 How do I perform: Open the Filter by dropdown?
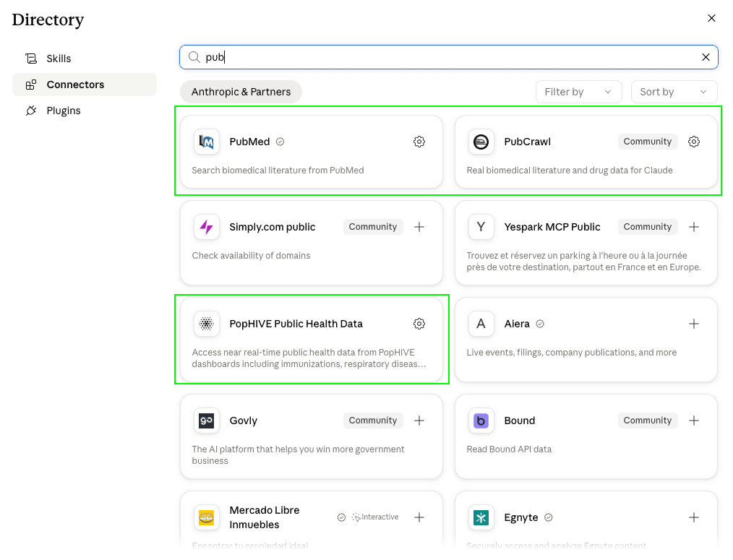579,92
